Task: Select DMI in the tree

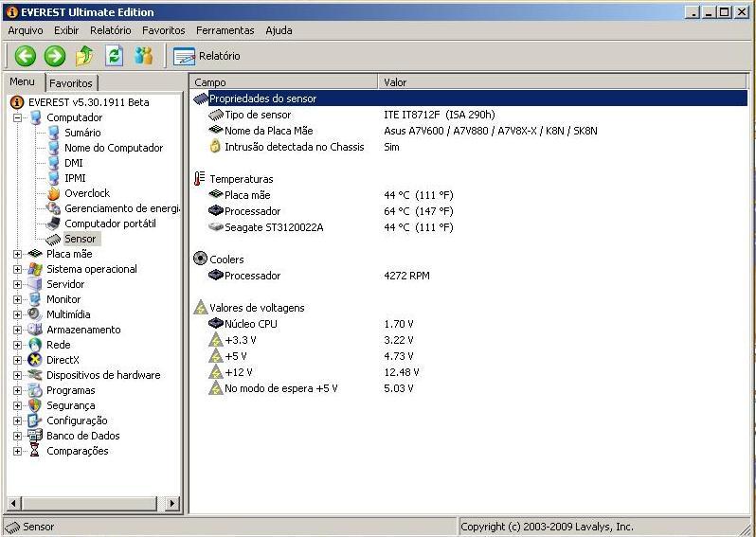Action: tap(74, 163)
